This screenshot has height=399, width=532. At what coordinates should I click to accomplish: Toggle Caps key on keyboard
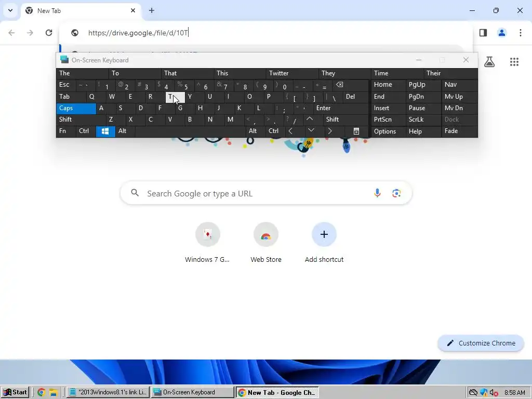pyautogui.click(x=76, y=108)
